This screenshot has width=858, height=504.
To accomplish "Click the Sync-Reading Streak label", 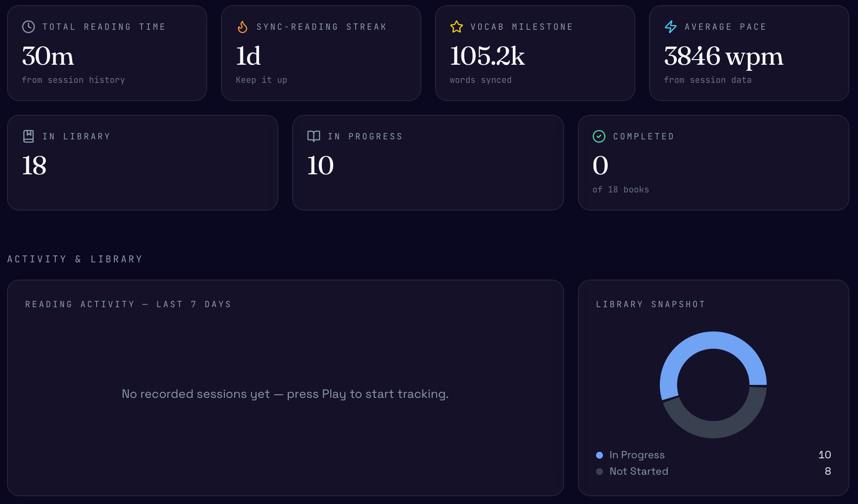I will tap(322, 27).
